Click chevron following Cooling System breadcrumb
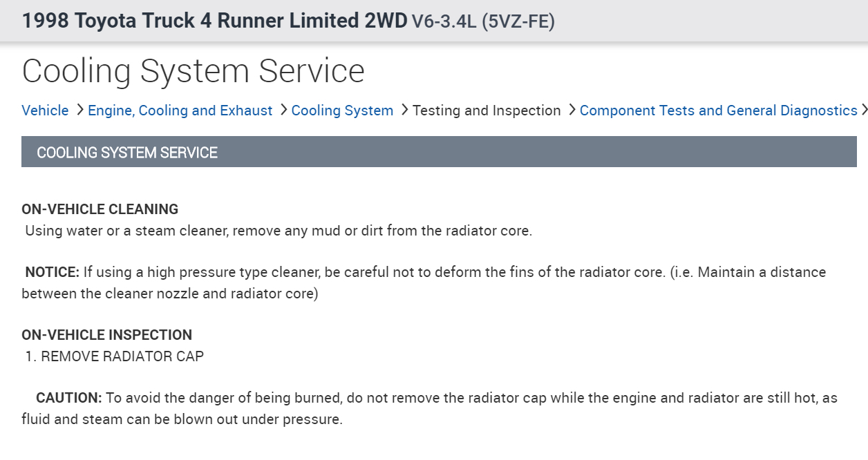This screenshot has height=460, width=868. click(404, 111)
